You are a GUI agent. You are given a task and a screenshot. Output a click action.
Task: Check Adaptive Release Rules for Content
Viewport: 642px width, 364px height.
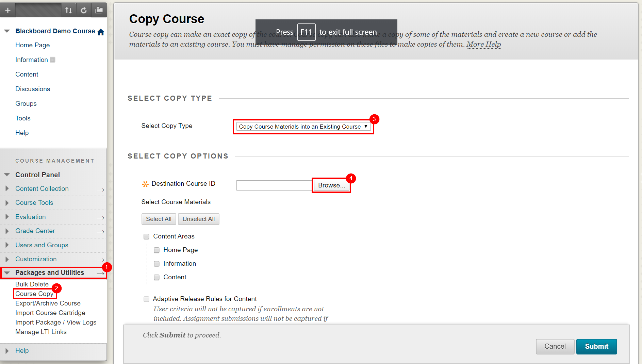[x=146, y=299]
